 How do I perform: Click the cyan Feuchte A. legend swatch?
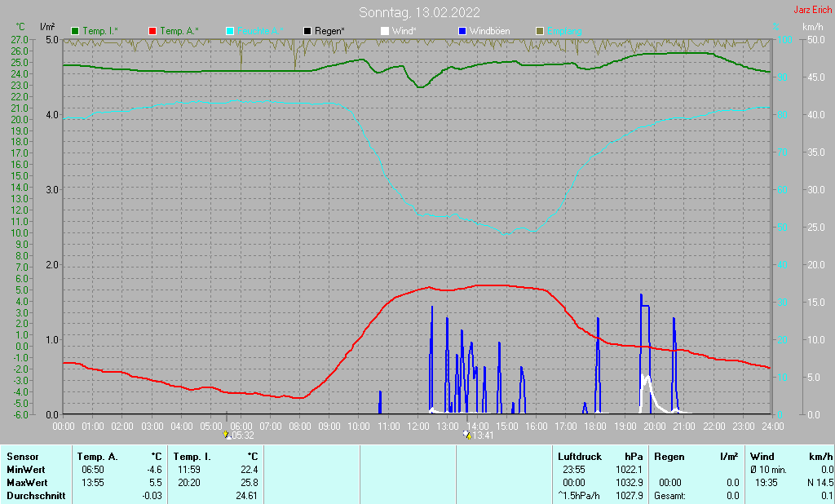(x=230, y=31)
